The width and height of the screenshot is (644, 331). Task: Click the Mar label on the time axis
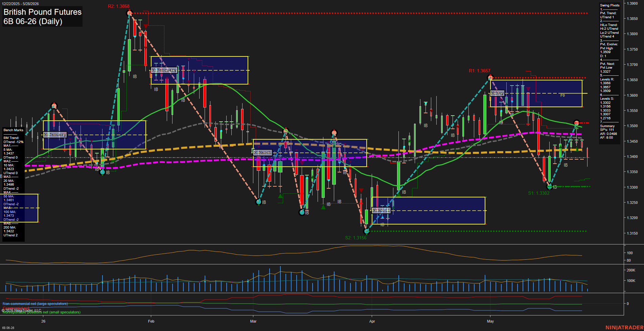(x=253, y=321)
